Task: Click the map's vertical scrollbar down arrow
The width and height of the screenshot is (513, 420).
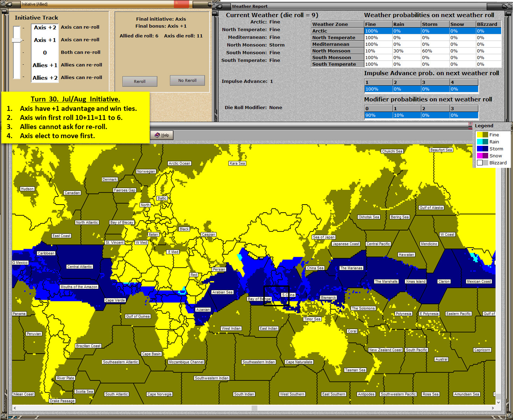Action: click(498, 402)
